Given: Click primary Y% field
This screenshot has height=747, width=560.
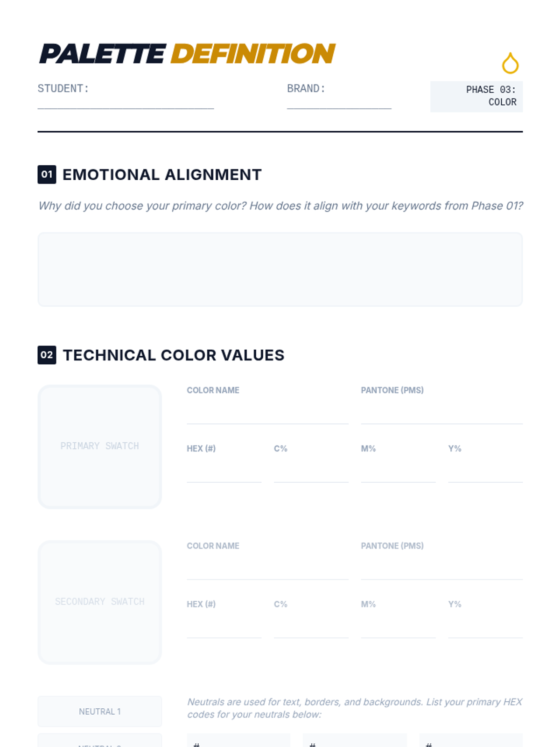Looking at the screenshot, I should pyautogui.click(x=485, y=471).
